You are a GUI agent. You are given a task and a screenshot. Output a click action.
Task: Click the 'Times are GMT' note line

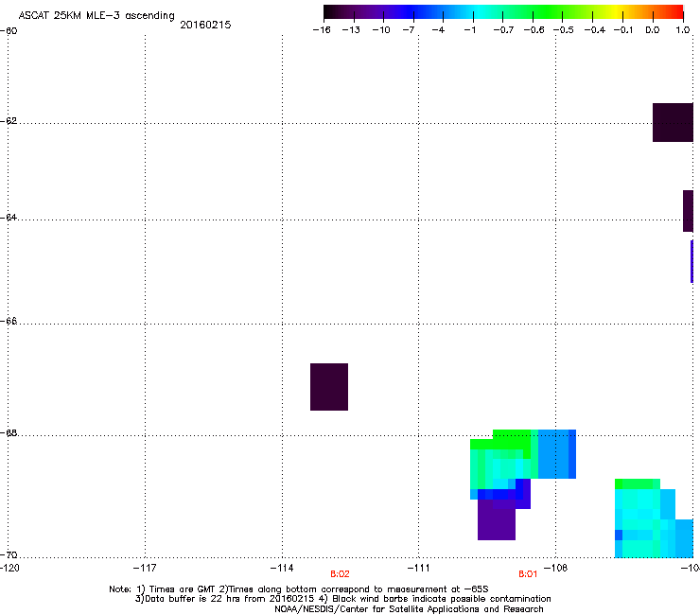(299, 589)
